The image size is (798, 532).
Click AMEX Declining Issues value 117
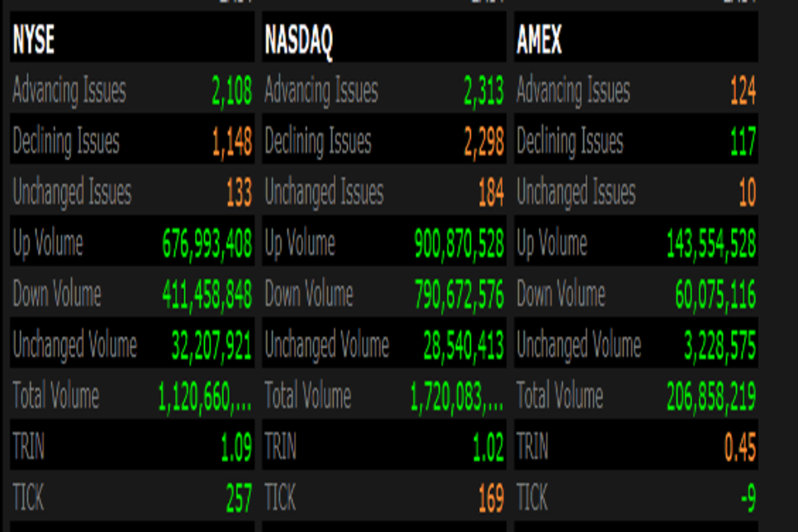pyautogui.click(x=743, y=142)
